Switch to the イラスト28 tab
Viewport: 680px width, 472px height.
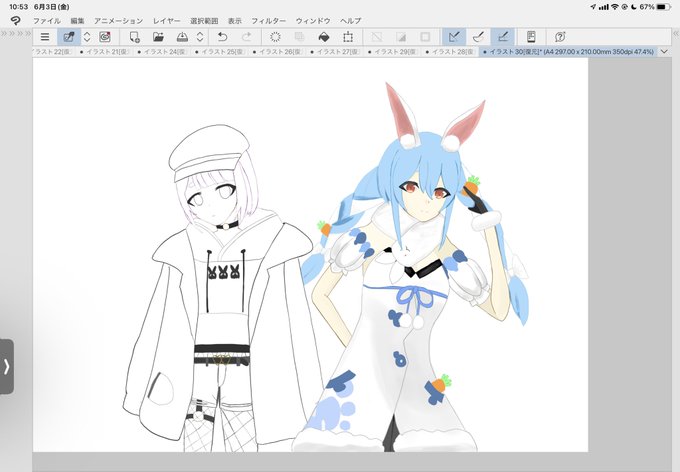(x=450, y=52)
